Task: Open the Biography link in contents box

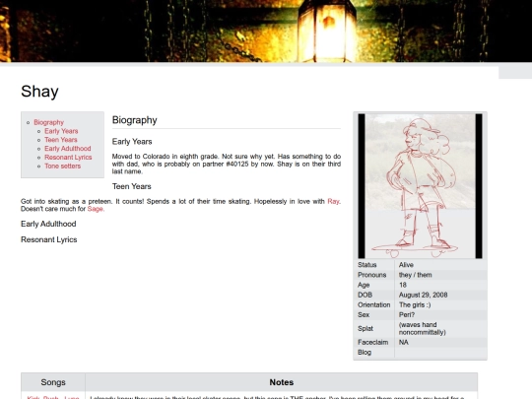Action: pyautogui.click(x=49, y=122)
